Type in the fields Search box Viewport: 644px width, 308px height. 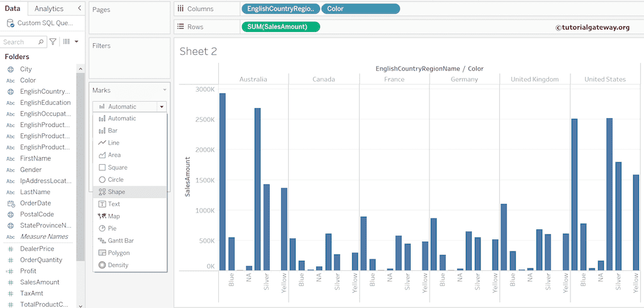pos(20,42)
